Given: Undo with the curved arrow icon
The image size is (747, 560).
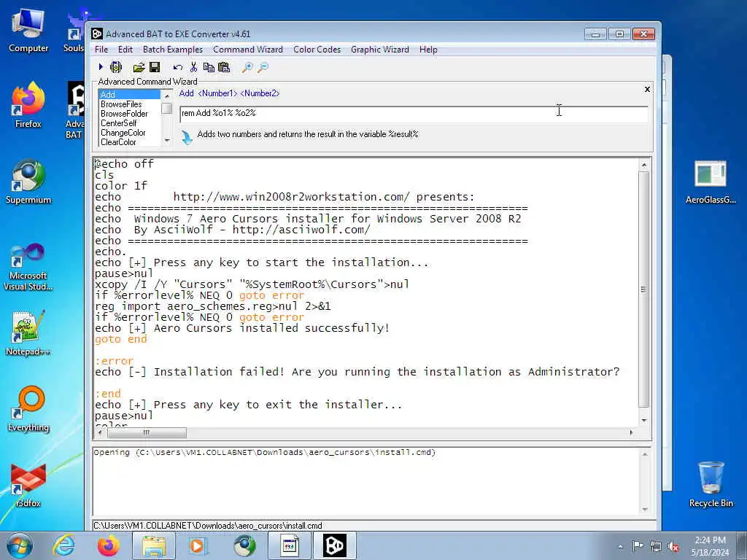Looking at the screenshot, I should pos(178,67).
